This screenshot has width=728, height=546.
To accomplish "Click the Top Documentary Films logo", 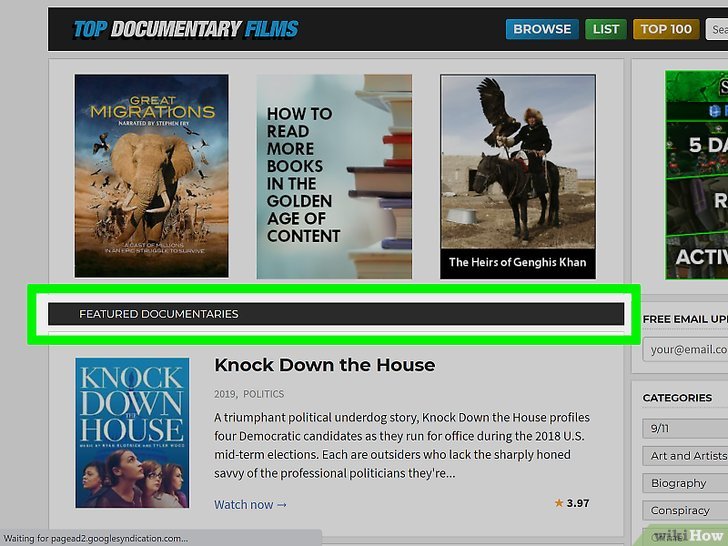I will click(186, 29).
